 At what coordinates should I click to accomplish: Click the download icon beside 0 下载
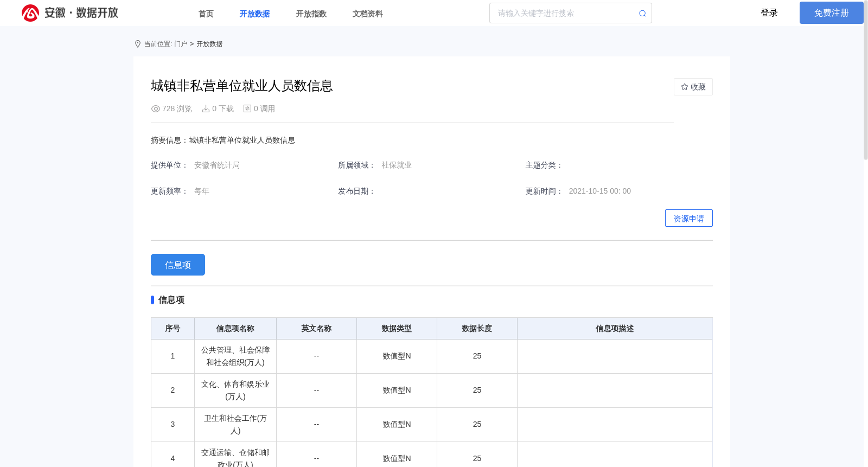click(206, 109)
